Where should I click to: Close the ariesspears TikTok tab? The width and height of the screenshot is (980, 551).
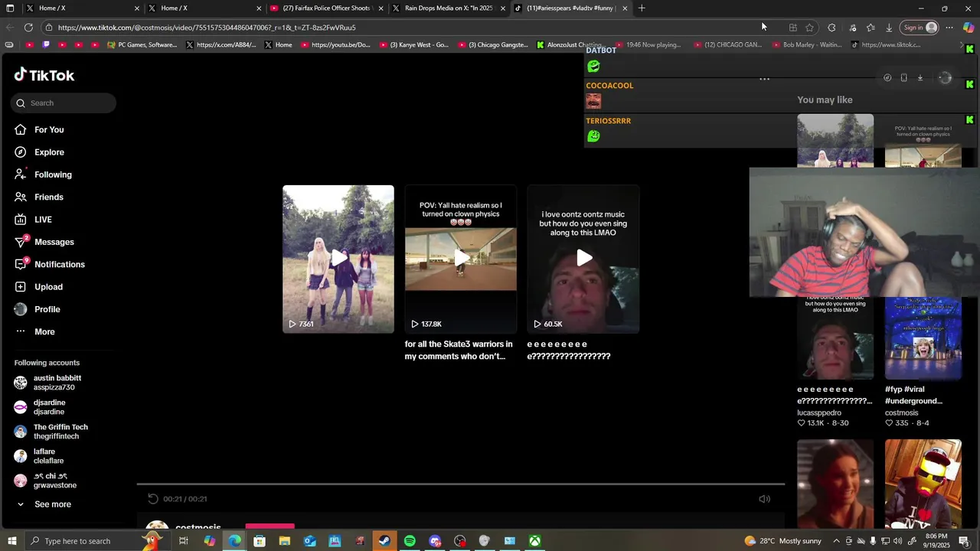(x=625, y=8)
